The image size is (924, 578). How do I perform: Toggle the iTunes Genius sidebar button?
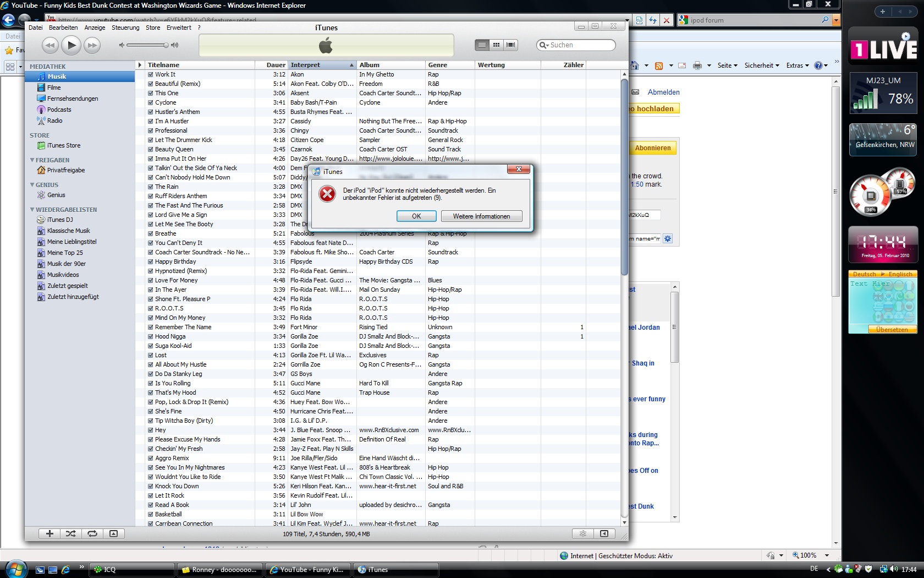click(604, 533)
